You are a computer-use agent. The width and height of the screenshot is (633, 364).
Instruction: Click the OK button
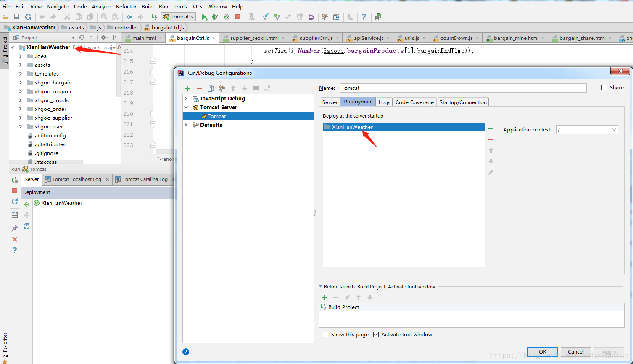coord(543,352)
